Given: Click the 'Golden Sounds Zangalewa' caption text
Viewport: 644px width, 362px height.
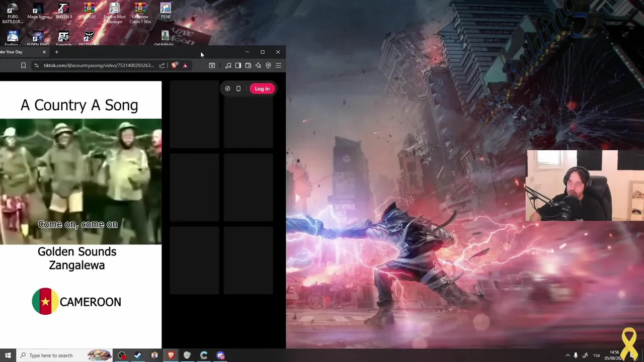Looking at the screenshot, I should click(x=77, y=258).
